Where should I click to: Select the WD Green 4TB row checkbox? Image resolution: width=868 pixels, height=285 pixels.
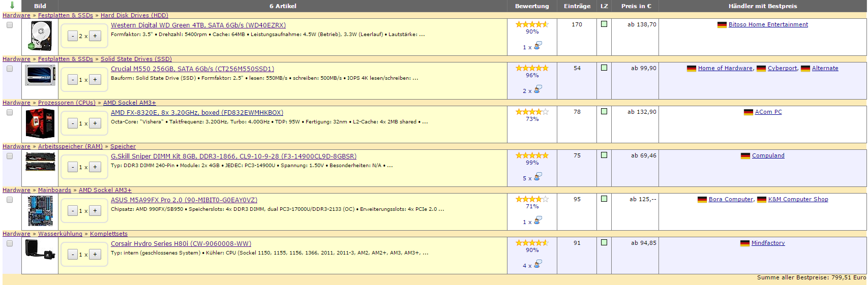[x=10, y=25]
